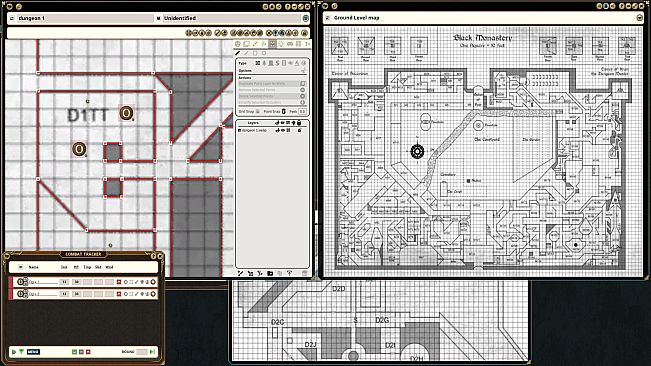Click the tree icon in the Layers header

tap(294, 123)
